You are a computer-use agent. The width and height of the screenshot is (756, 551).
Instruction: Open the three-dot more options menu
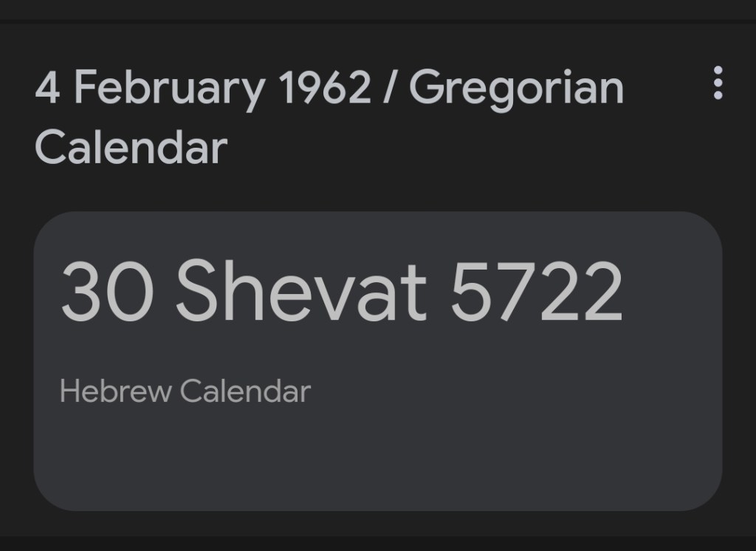coord(718,83)
